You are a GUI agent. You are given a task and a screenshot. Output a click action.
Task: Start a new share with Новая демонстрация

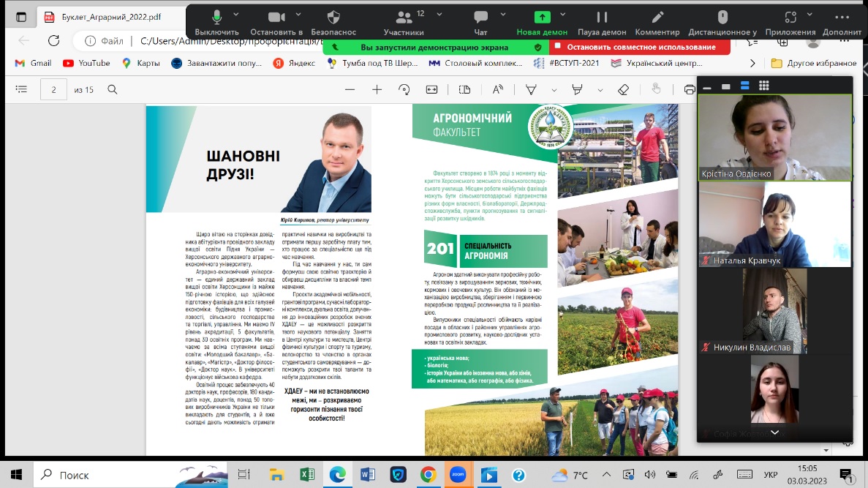542,23
